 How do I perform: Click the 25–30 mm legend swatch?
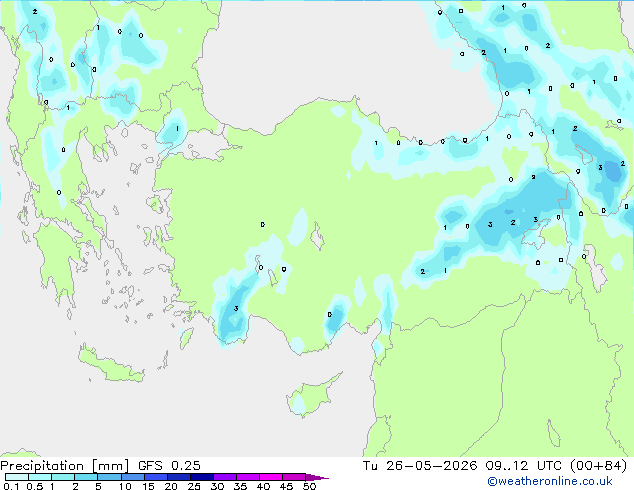pyautogui.click(x=202, y=477)
